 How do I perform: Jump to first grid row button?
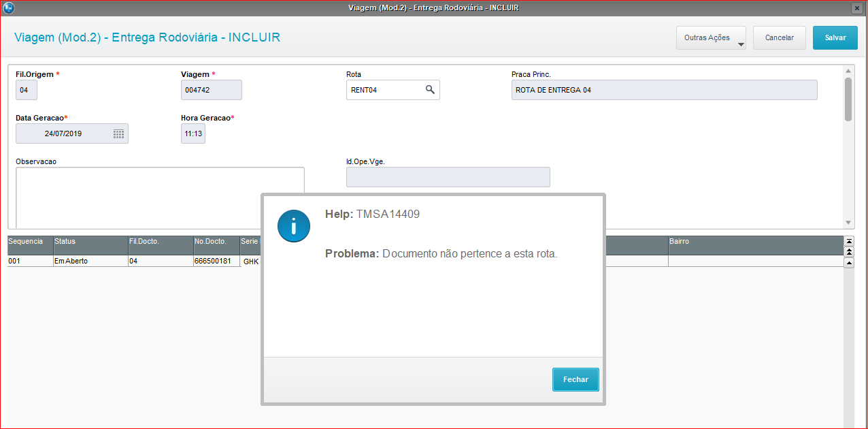pos(848,241)
